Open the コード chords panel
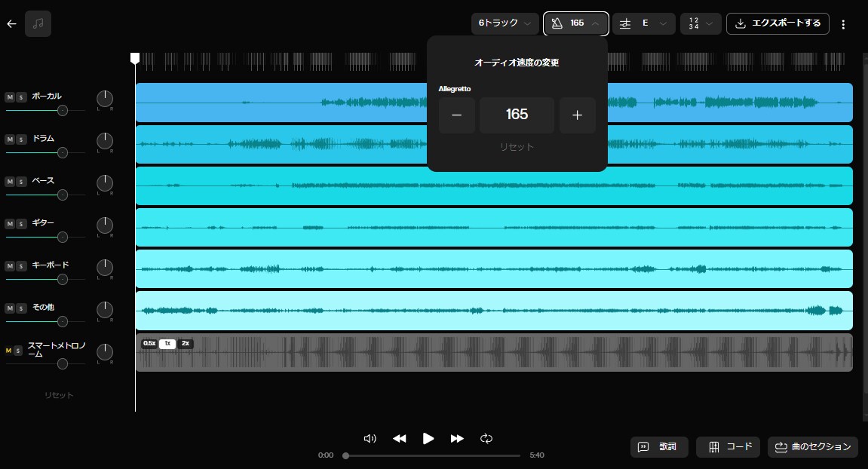 [728, 447]
